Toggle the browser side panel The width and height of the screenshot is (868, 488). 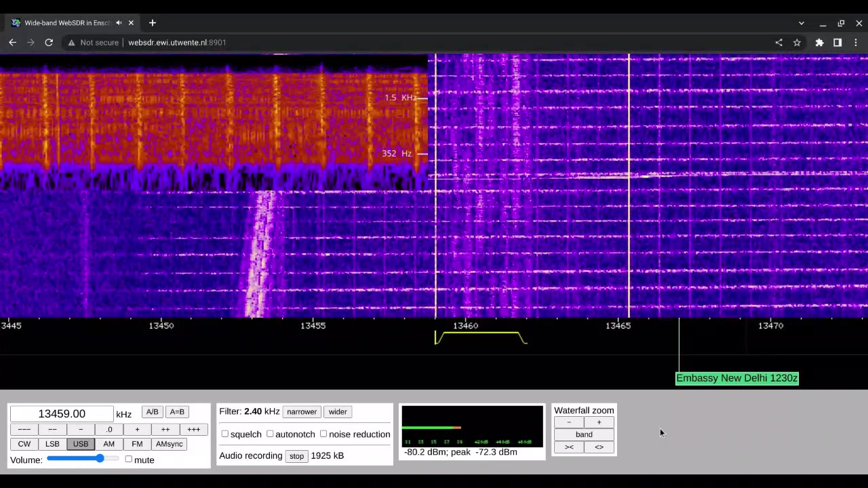[837, 42]
